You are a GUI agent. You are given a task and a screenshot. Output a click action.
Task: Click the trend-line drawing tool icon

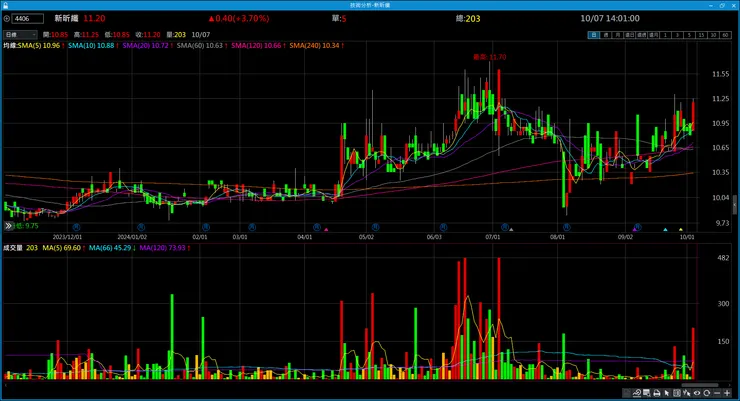tap(637, 393)
